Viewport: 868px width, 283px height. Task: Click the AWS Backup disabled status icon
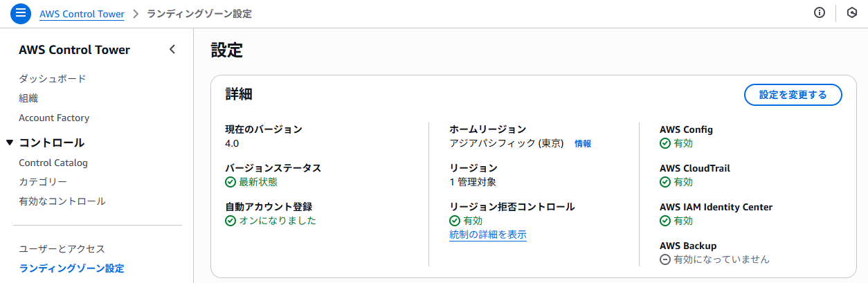665,259
